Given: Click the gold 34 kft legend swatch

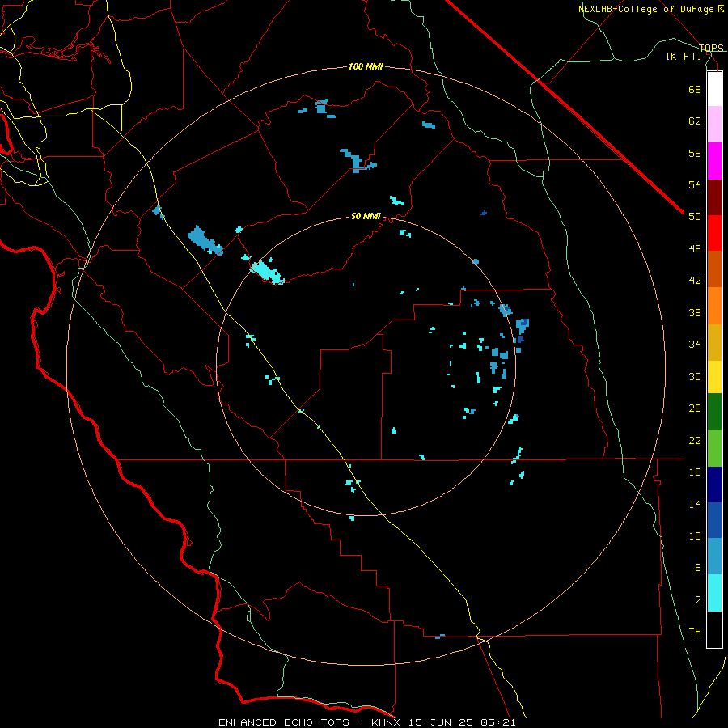Looking at the screenshot, I should 714,342.
